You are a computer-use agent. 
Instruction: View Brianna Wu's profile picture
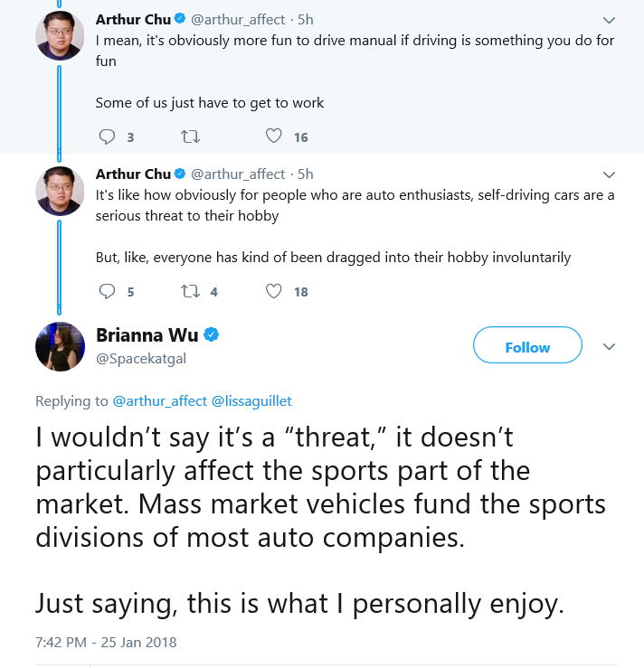tap(60, 346)
